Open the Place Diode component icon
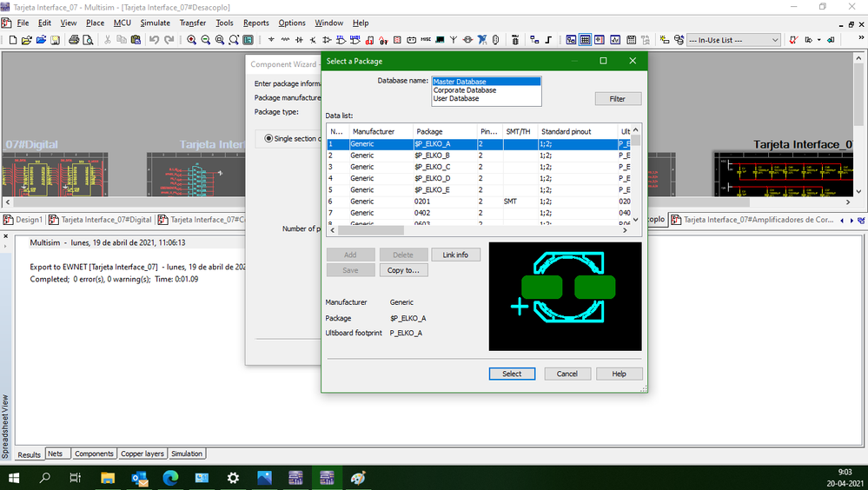868x490 pixels. (x=300, y=40)
